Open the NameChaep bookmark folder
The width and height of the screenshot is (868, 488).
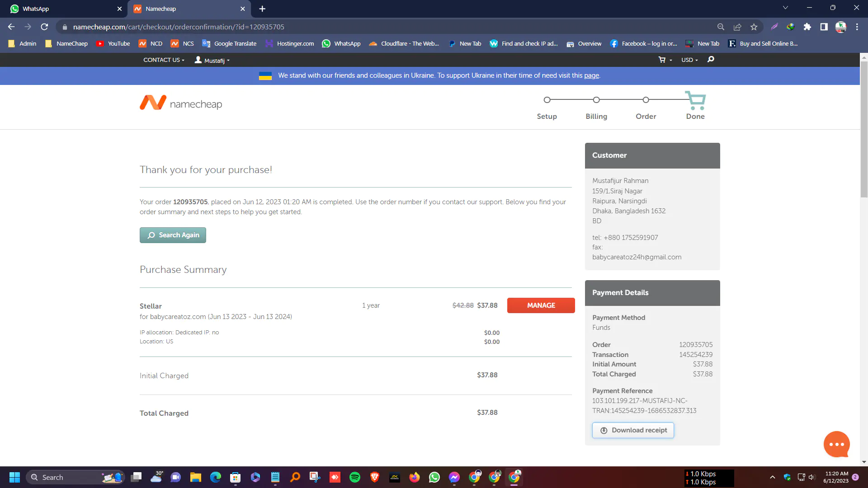tap(66, 43)
